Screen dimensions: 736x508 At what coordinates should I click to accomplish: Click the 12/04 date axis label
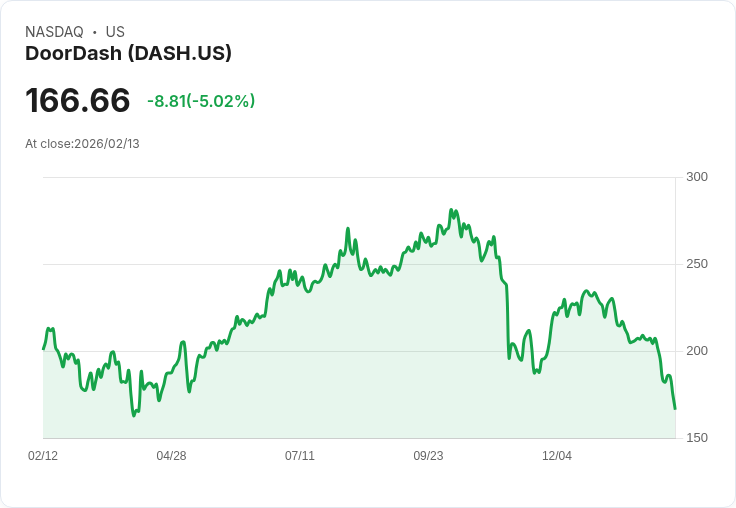click(x=557, y=455)
